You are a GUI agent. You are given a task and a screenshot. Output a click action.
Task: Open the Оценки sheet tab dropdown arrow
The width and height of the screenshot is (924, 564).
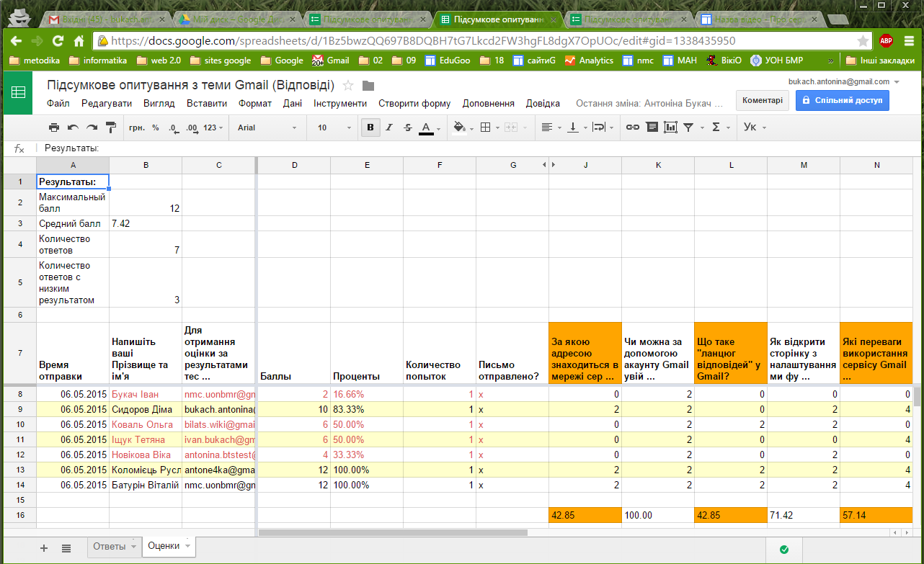[x=188, y=546]
